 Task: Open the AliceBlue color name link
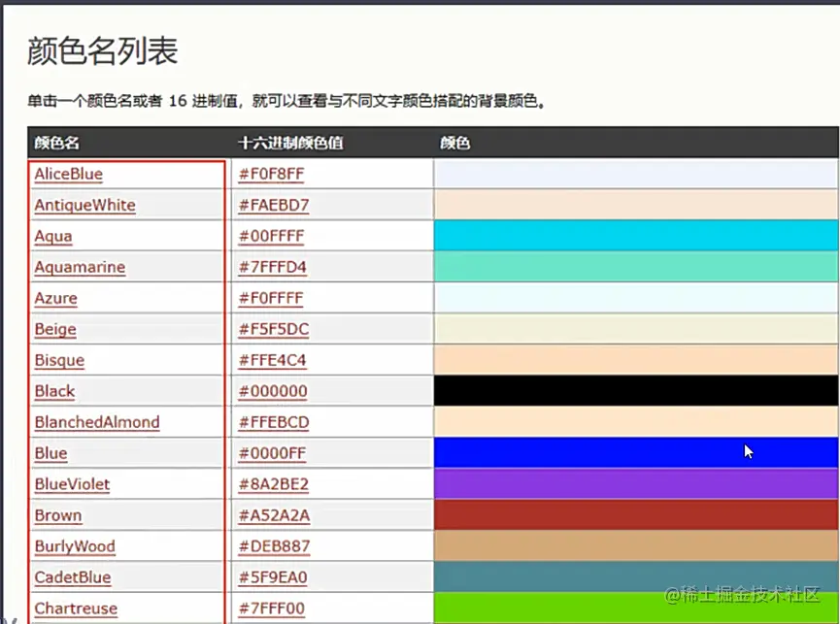coord(69,174)
